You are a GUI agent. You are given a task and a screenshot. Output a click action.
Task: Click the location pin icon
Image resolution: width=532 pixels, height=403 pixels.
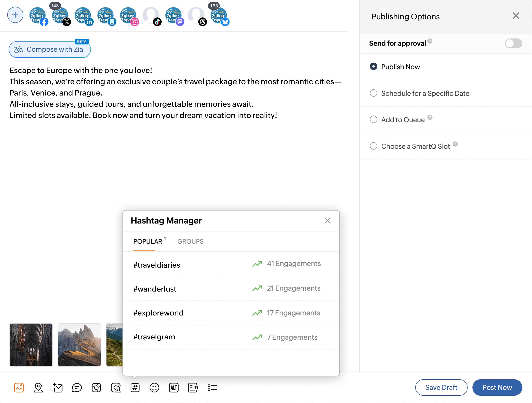pyautogui.click(x=38, y=388)
